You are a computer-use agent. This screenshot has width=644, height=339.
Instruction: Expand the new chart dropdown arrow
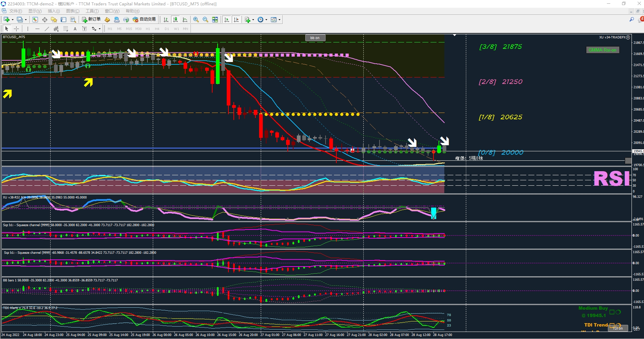(12, 20)
